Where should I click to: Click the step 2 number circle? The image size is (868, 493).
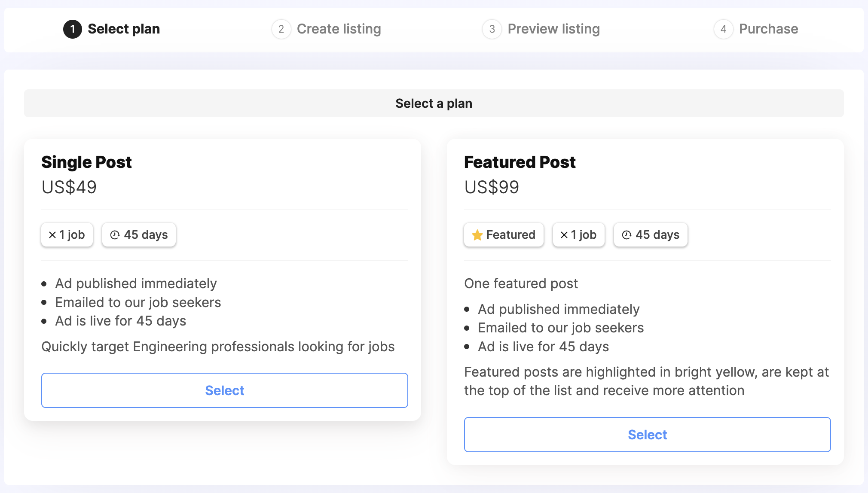pyautogui.click(x=281, y=29)
